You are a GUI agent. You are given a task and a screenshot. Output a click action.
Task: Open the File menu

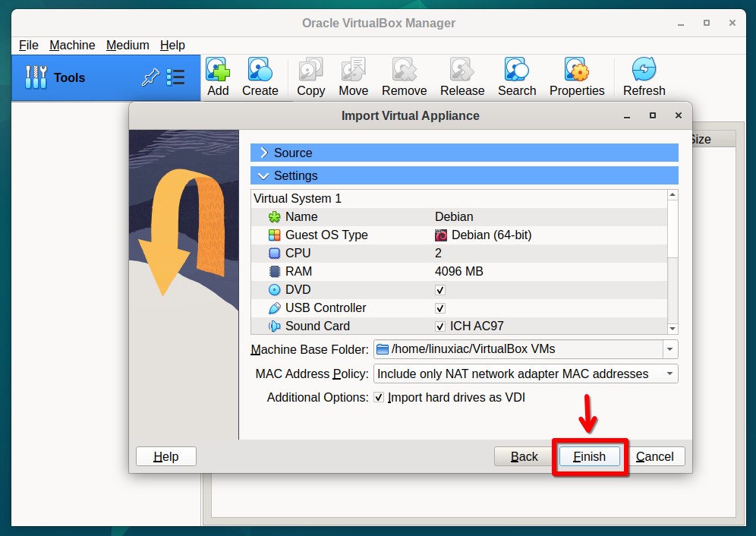click(x=28, y=46)
